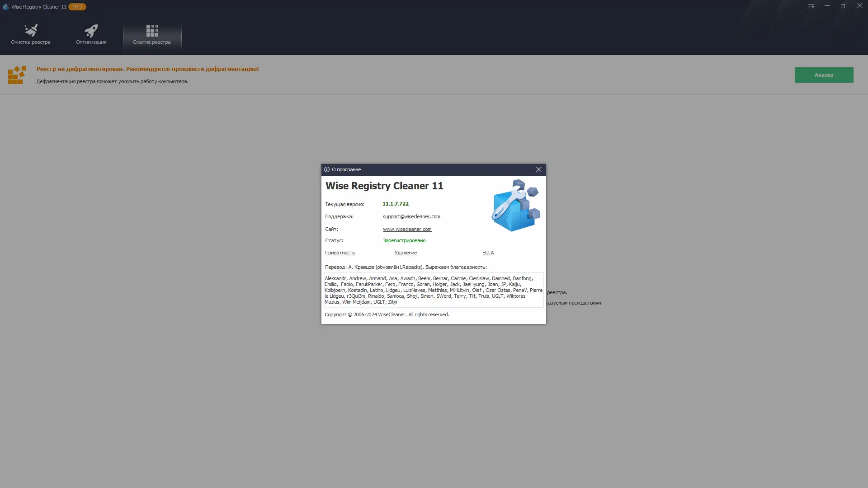Click the green Анализ button

[824, 75]
